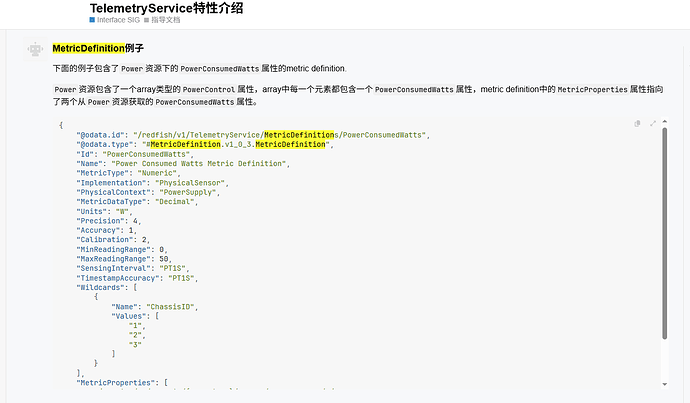Expand the code block to fullscreen
Image resolution: width=690 pixels, height=403 pixels.
click(x=653, y=124)
